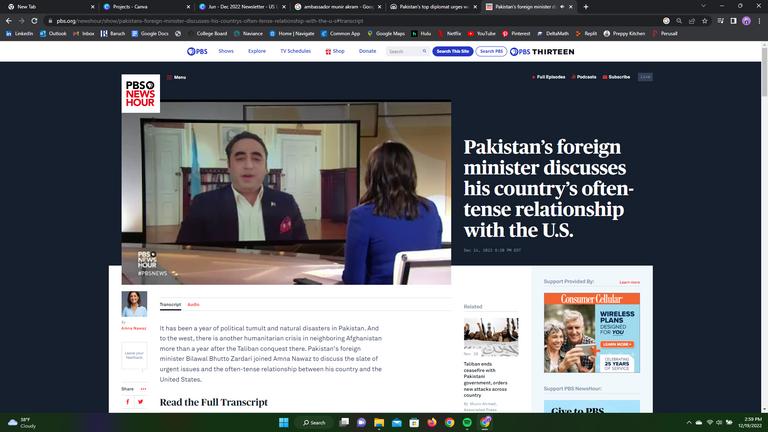Image resolution: width=768 pixels, height=432 pixels.
Task: Click the PBS logo in the top bar
Action: (x=197, y=51)
